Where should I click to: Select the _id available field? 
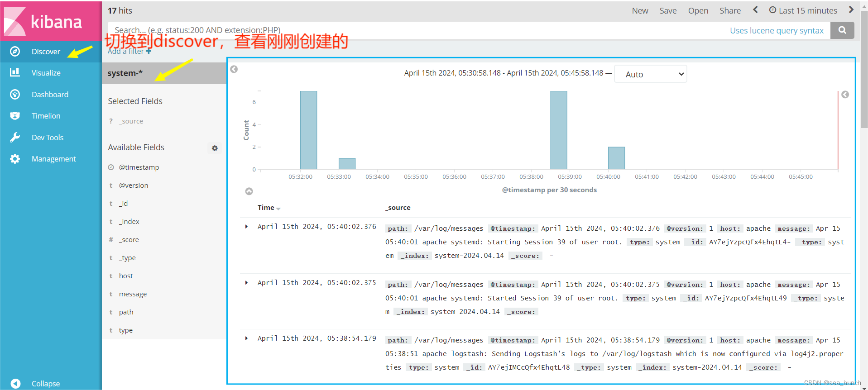(x=123, y=204)
